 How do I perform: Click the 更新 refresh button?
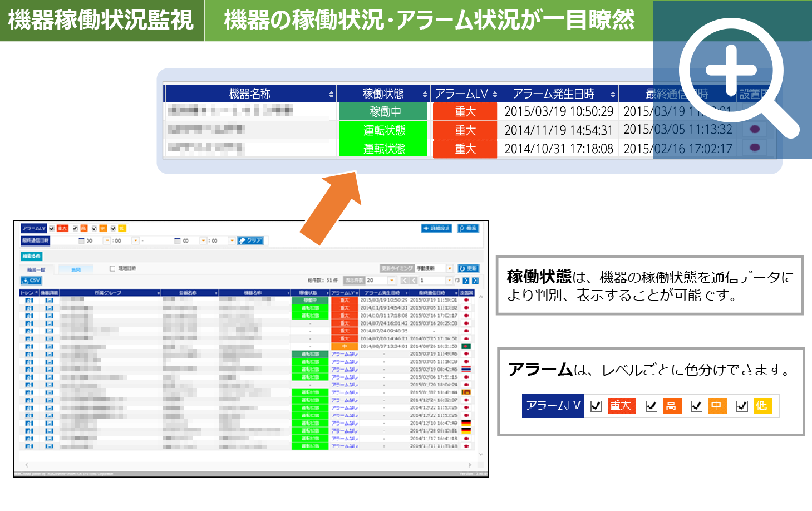pyautogui.click(x=469, y=268)
